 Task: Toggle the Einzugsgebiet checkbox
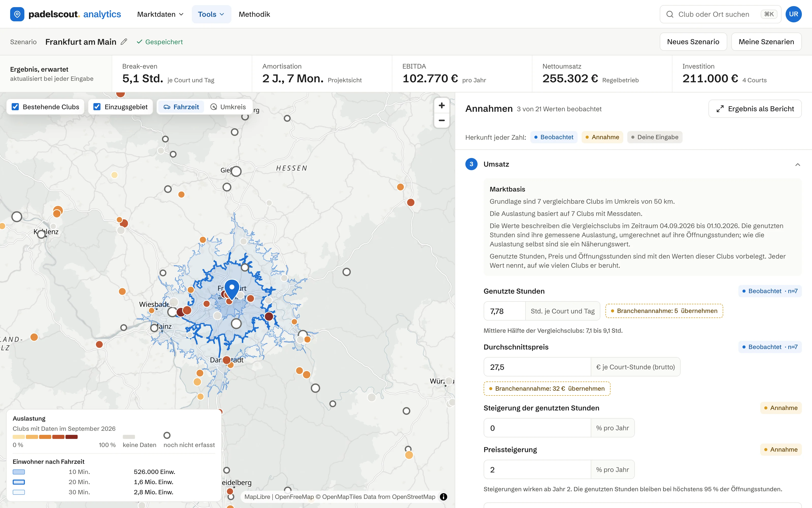[97, 107]
